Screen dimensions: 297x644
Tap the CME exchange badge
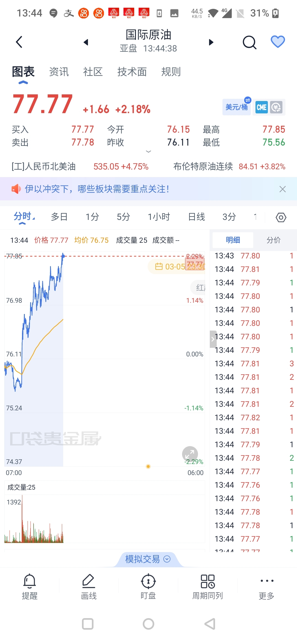(x=261, y=107)
